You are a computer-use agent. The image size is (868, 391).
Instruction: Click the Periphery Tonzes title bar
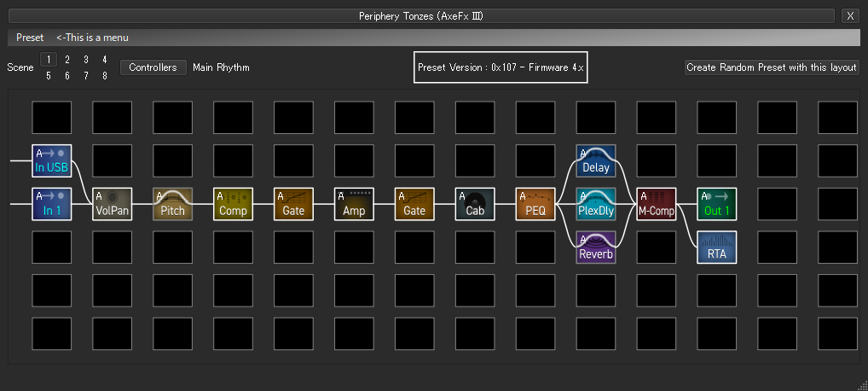click(421, 16)
